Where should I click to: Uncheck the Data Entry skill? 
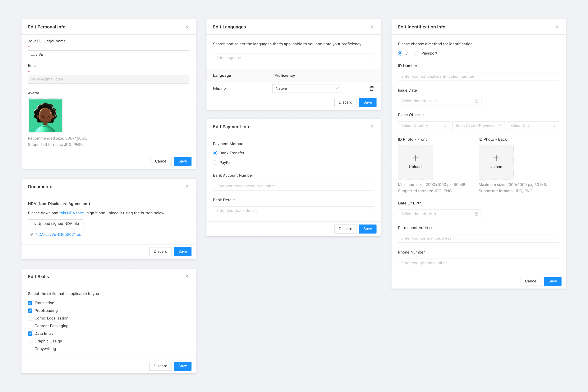point(30,333)
